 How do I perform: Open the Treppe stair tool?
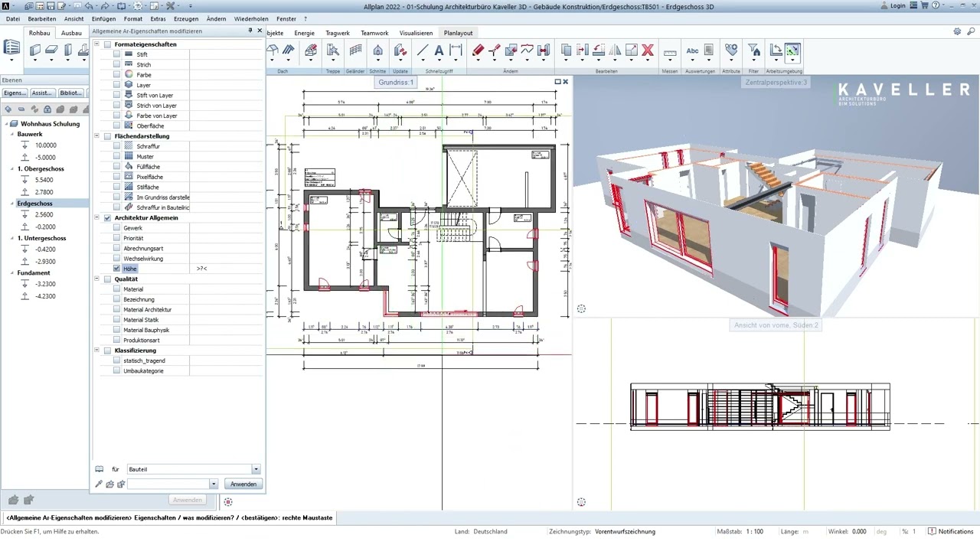point(333,51)
